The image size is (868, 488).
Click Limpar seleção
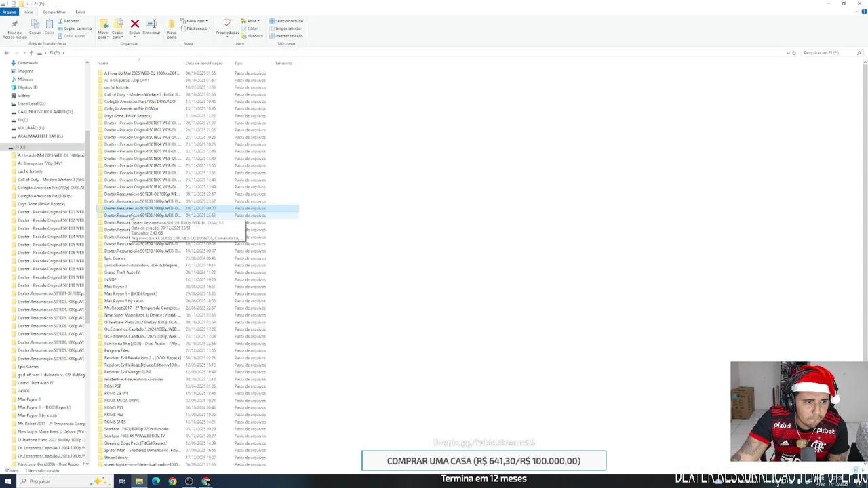coord(285,28)
